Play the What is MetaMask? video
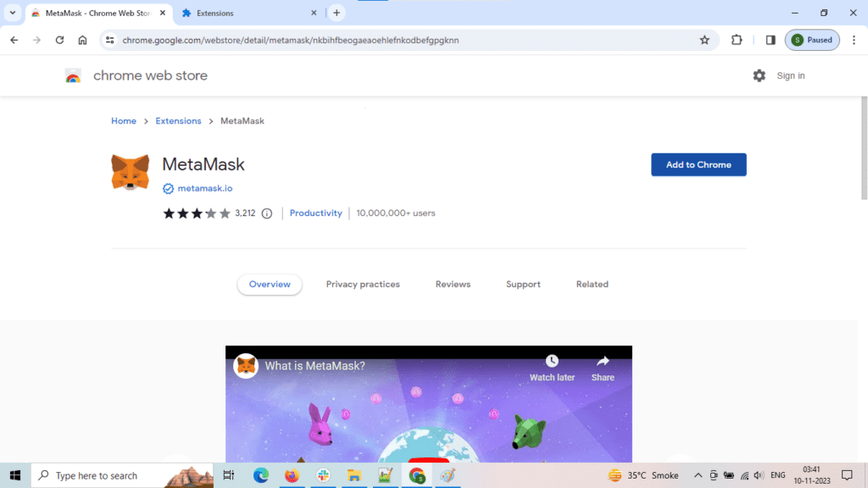Screen dimensions: 868x488 (x=428, y=458)
